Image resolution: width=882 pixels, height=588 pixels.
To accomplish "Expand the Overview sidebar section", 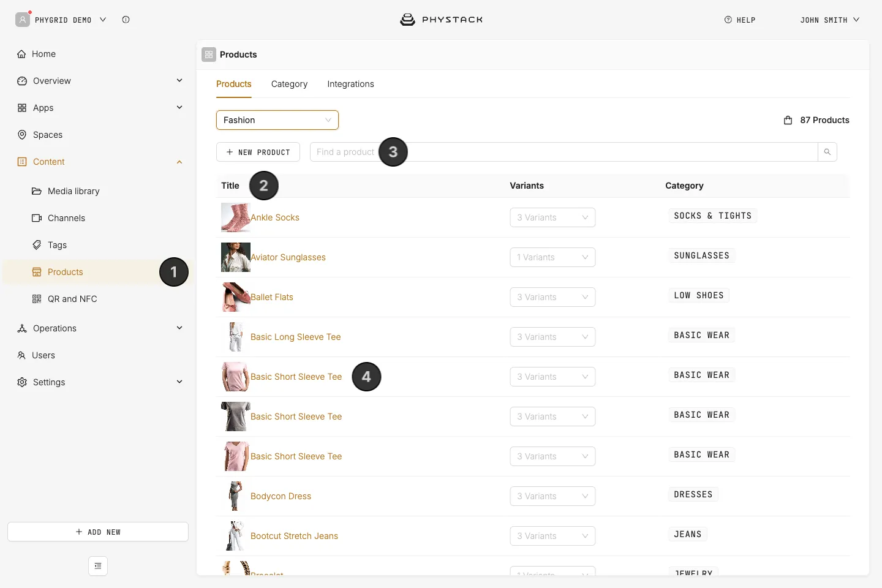I will click(x=179, y=80).
